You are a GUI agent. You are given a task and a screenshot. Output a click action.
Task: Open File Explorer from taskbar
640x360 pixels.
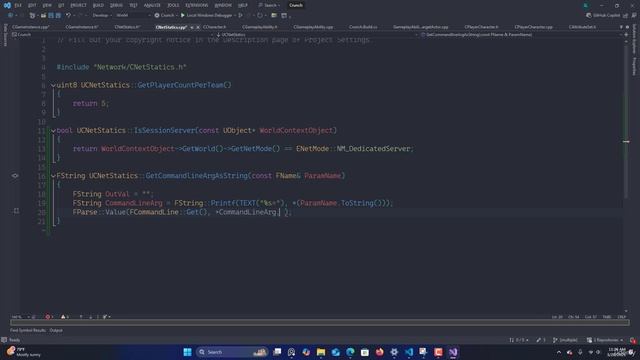(x=321, y=352)
